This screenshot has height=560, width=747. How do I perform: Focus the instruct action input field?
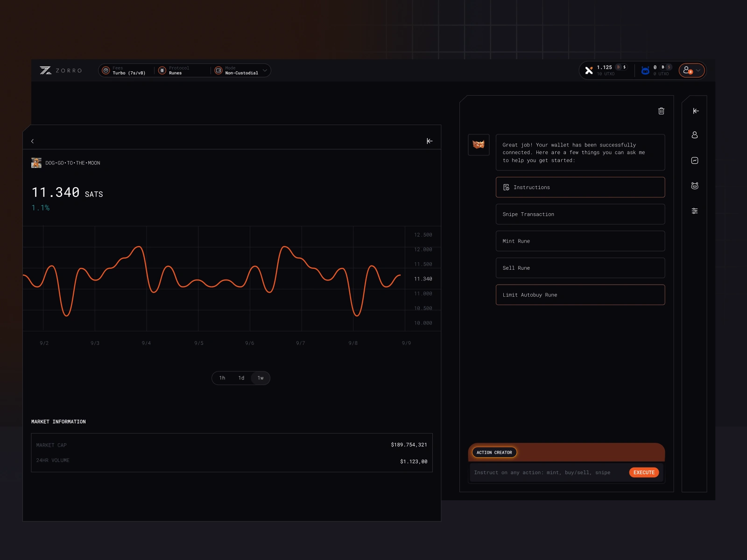pyautogui.click(x=549, y=473)
